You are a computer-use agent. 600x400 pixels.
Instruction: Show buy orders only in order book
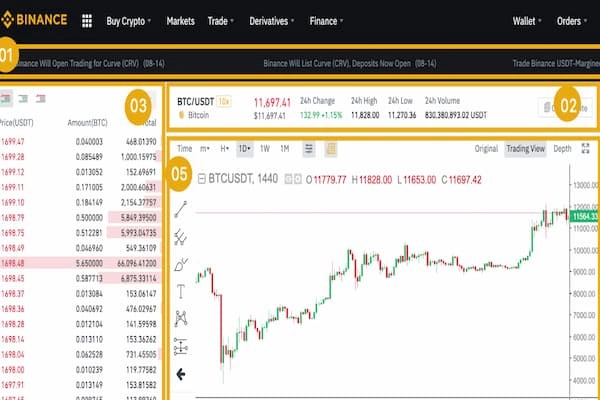coord(23,99)
